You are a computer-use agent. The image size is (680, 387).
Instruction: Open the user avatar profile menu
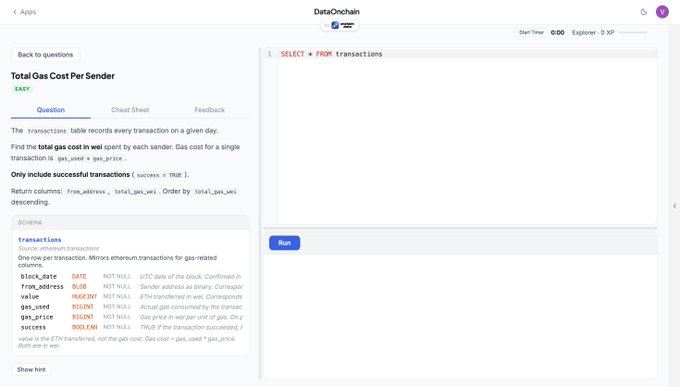pyautogui.click(x=662, y=12)
